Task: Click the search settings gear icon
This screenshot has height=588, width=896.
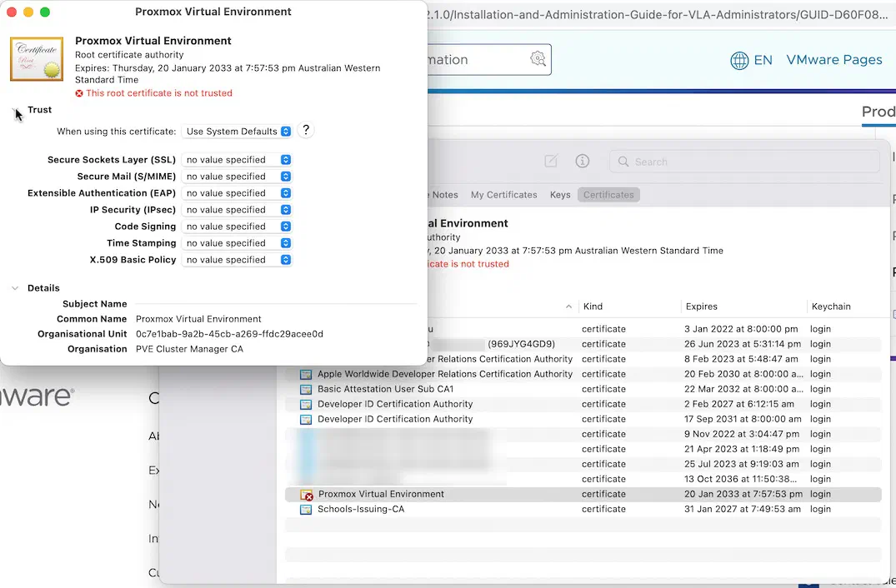Action: pos(537,58)
